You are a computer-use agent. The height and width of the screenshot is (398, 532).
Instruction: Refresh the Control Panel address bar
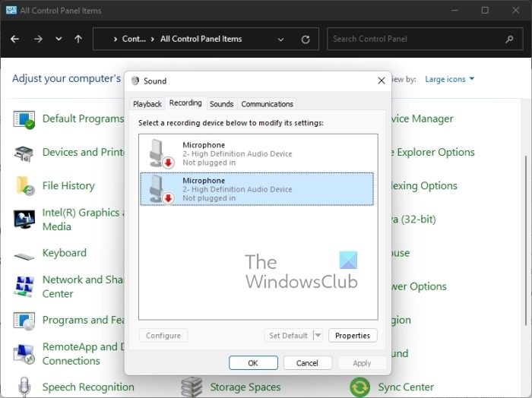click(306, 39)
